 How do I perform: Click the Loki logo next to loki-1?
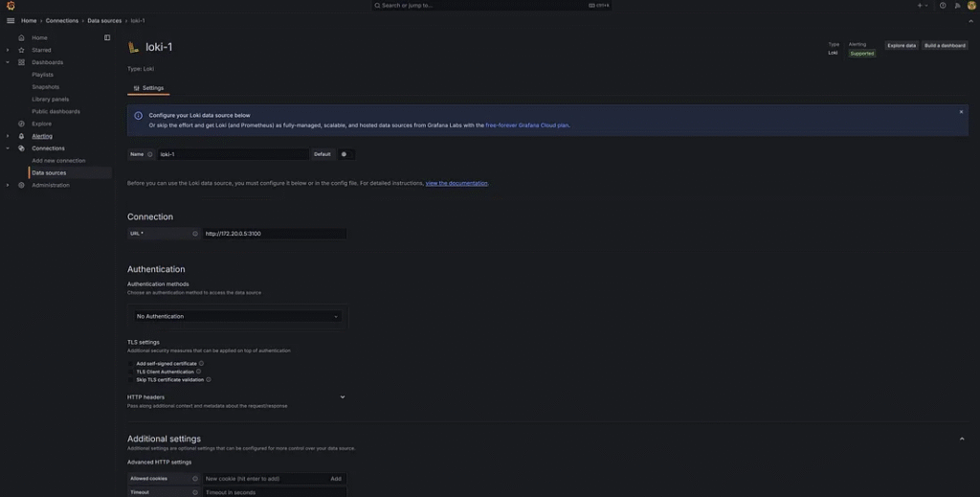[x=133, y=47]
